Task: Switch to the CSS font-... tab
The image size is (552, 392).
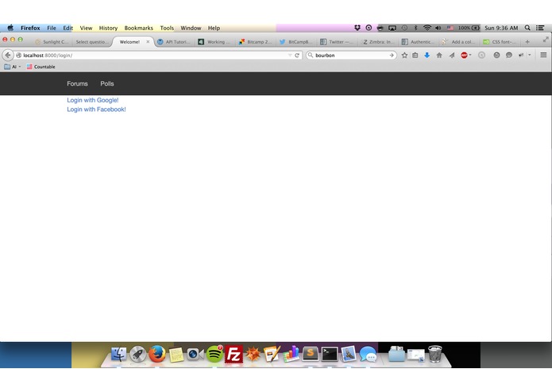Action: click(x=501, y=42)
